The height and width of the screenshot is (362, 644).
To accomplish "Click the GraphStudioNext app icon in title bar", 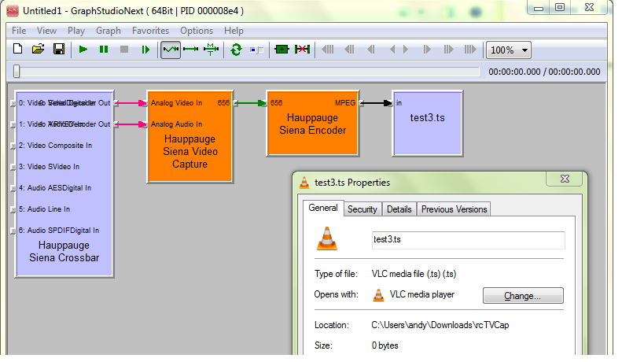I will (x=13, y=11).
